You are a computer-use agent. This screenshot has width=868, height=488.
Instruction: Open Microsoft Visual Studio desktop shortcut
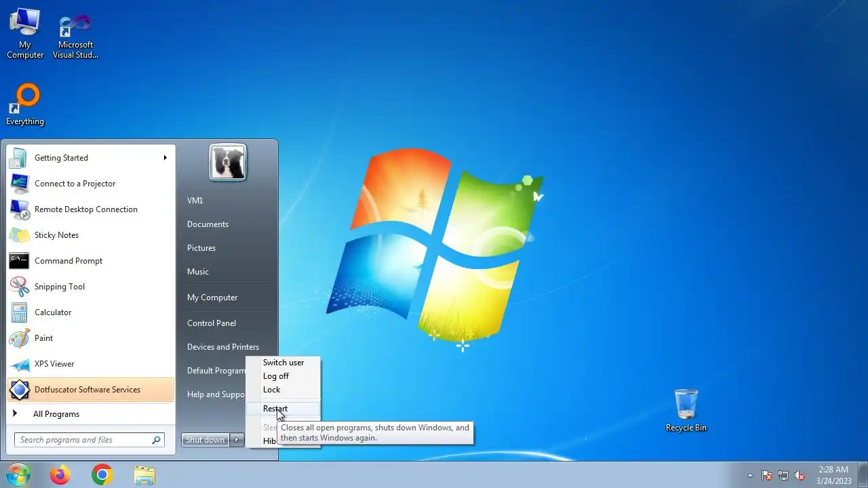click(75, 35)
